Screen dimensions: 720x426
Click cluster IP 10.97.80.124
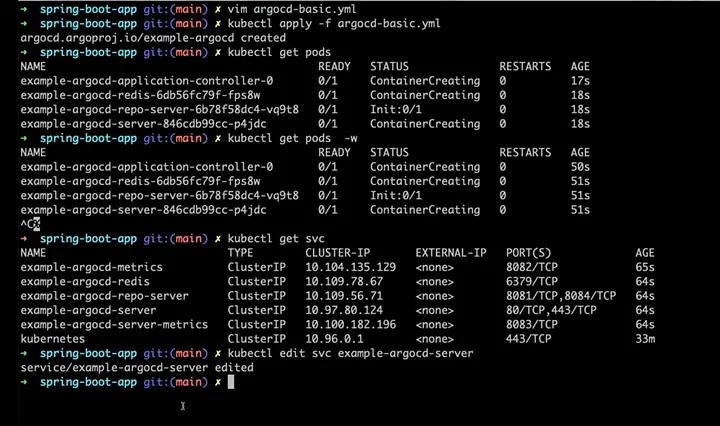[344, 310]
